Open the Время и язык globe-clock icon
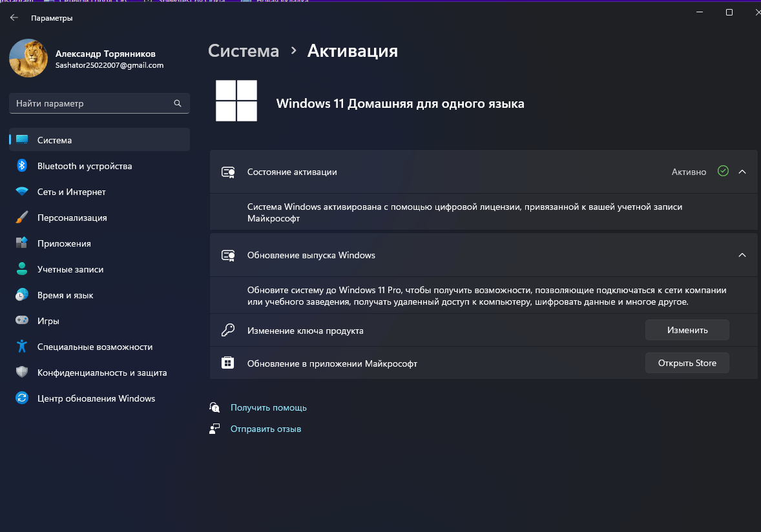Image resolution: width=761 pixels, height=532 pixels. click(x=22, y=295)
